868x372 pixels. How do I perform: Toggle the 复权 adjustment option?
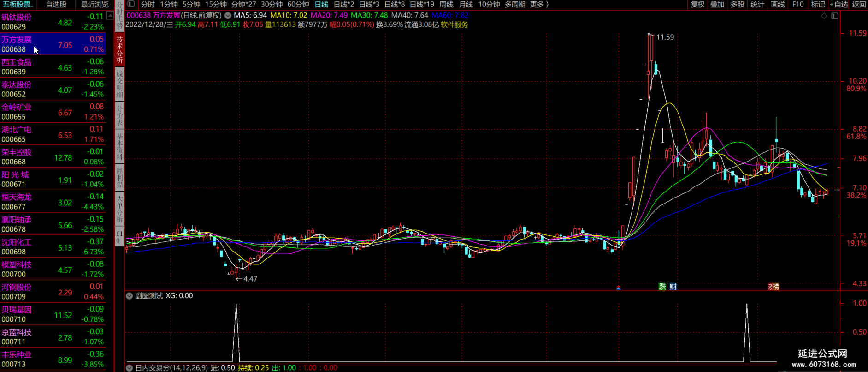click(697, 4)
